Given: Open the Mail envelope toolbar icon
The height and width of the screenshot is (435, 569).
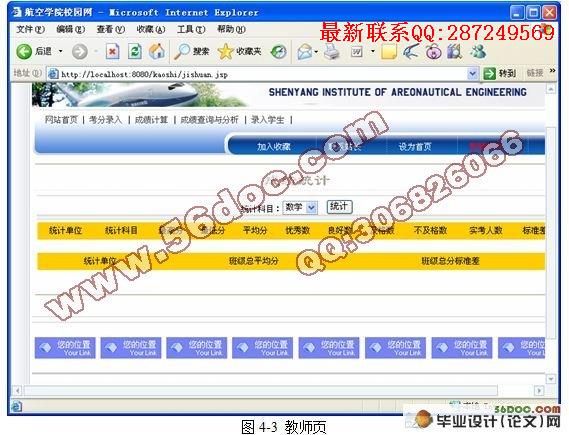Looking at the screenshot, I should tap(304, 52).
